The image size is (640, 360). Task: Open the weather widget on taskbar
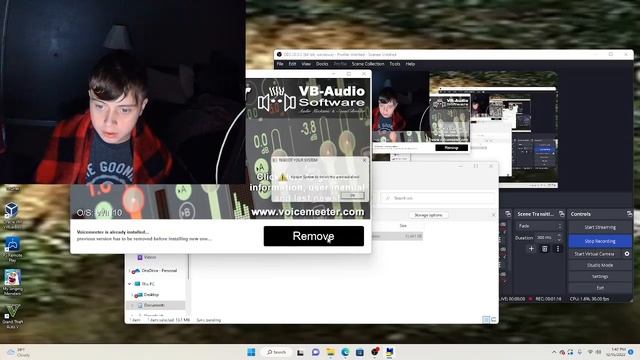click(18, 352)
